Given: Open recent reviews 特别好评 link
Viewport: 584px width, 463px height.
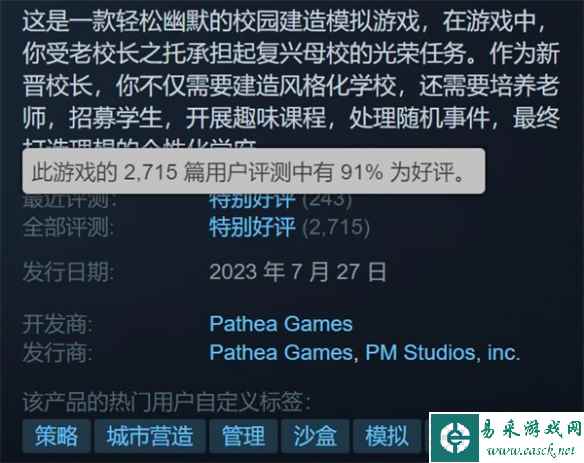Looking at the screenshot, I should (252, 200).
